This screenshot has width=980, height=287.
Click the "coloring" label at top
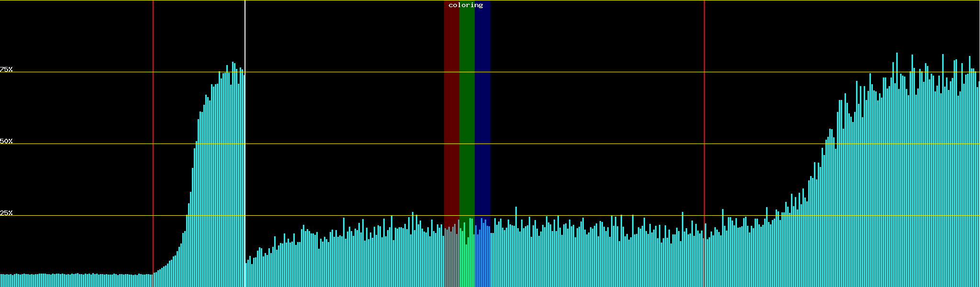pyautogui.click(x=466, y=5)
